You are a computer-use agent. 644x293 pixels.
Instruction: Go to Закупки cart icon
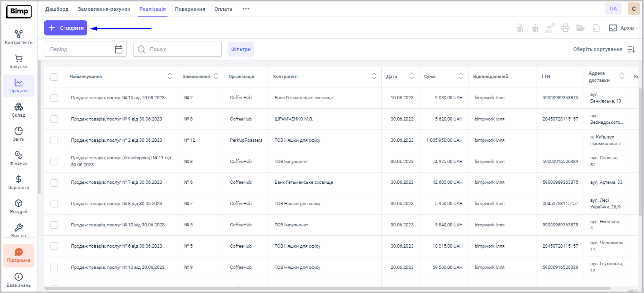(x=18, y=62)
